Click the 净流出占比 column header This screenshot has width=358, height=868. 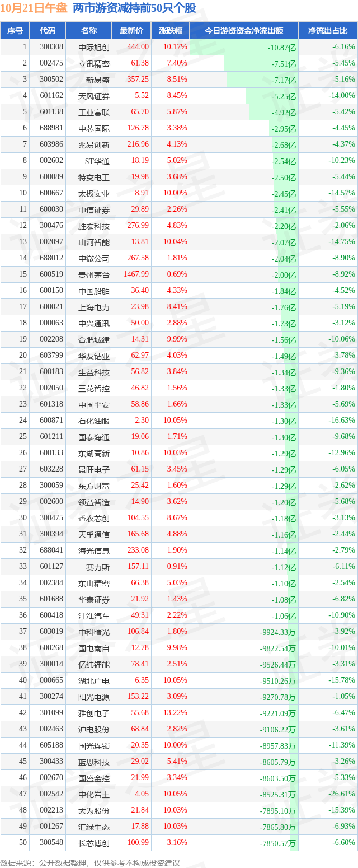click(x=328, y=31)
